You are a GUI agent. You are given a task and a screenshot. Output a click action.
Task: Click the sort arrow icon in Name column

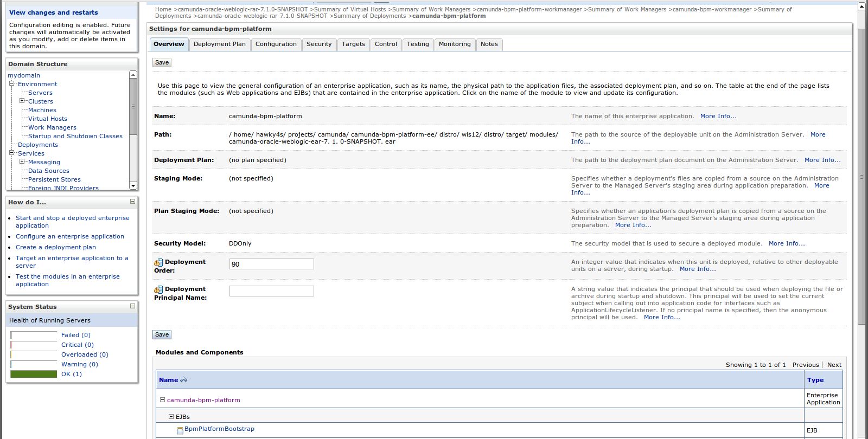183,380
